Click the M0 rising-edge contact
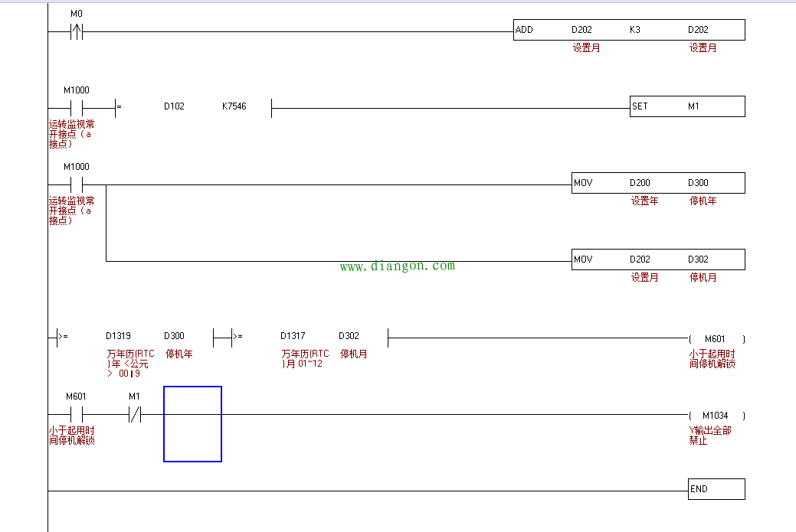The width and height of the screenshot is (796, 532). [77, 31]
